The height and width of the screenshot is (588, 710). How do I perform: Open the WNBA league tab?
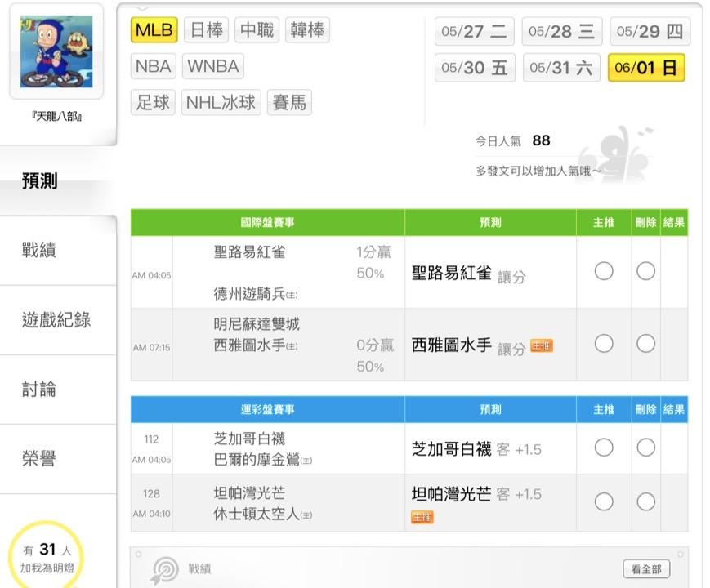tap(213, 66)
